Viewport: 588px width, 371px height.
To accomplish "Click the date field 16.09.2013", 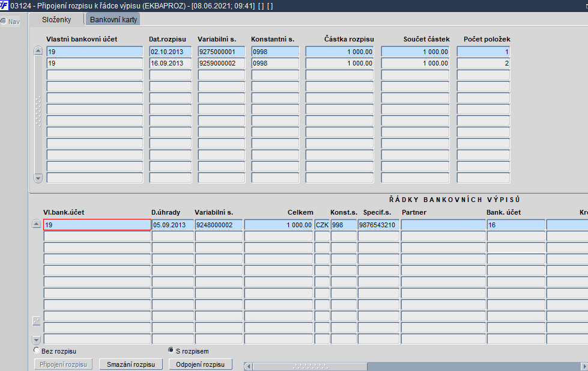I will 171,63.
